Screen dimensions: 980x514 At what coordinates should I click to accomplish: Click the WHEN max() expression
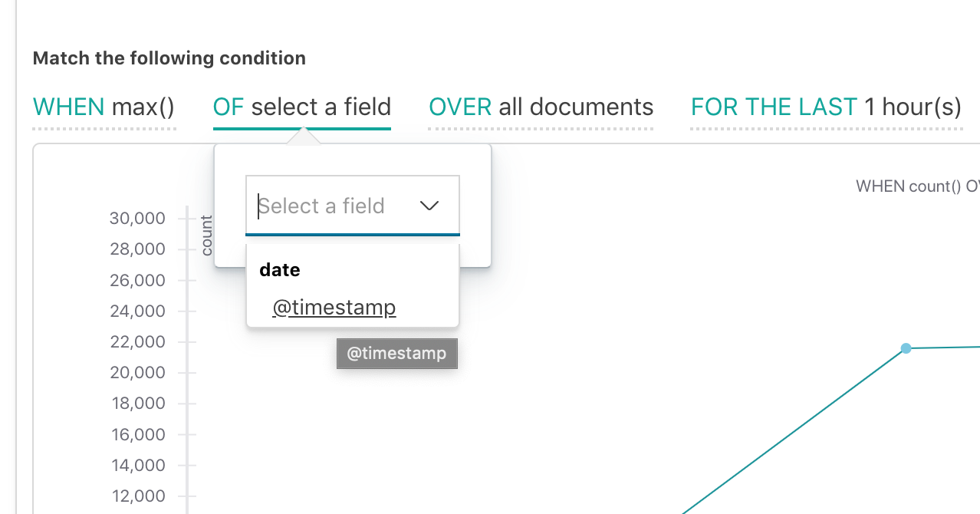pos(104,107)
